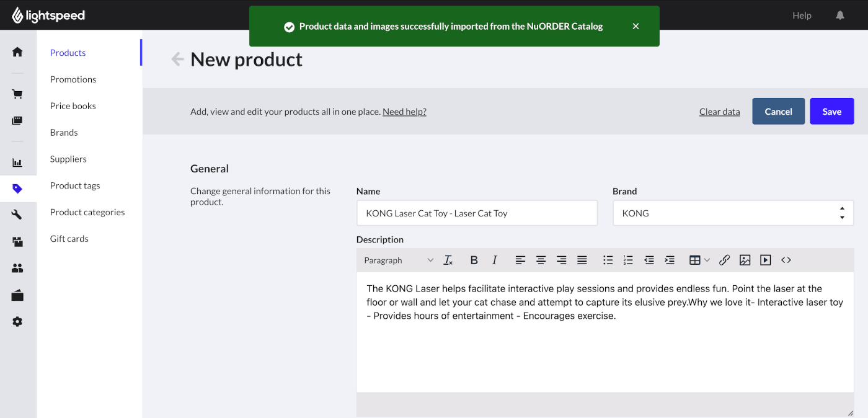Image resolution: width=868 pixels, height=418 pixels.
Task: Select Suppliers from the side menu
Action: click(x=68, y=159)
